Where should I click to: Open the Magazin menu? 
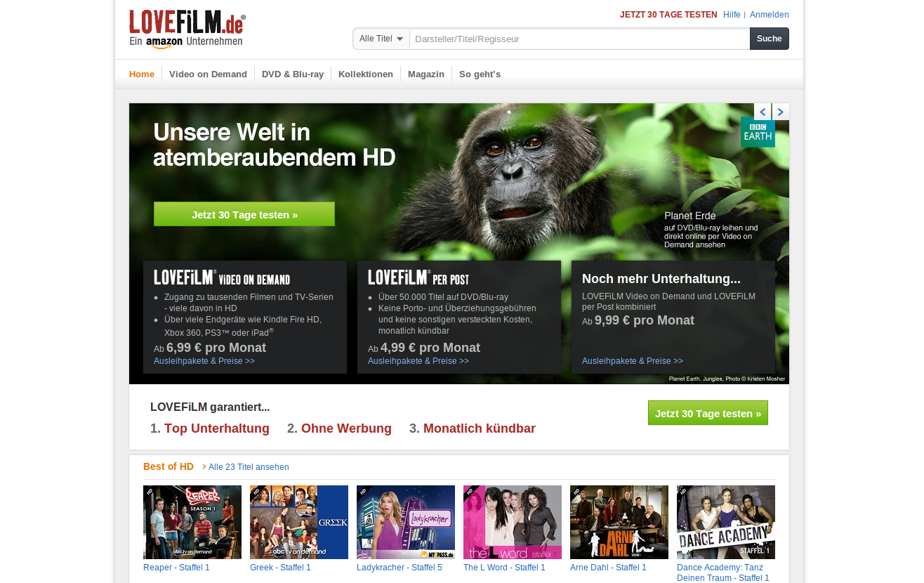[x=426, y=74]
